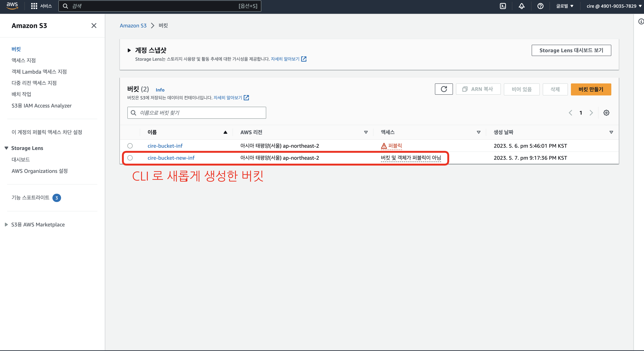
Task: Open 배치 작업 in the sidebar
Action: click(x=21, y=94)
